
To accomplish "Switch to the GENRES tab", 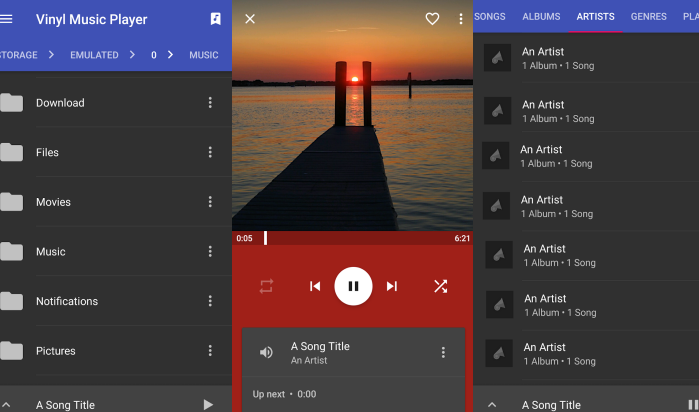I will 649,16.
